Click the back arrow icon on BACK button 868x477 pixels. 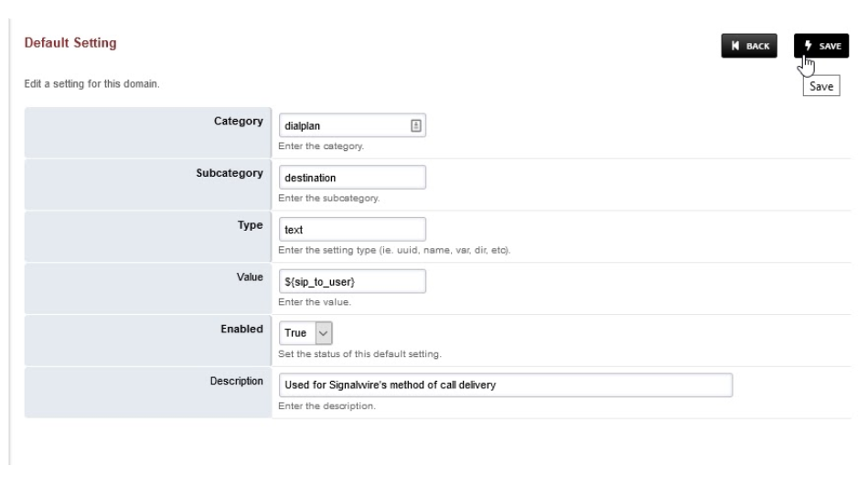tap(734, 45)
